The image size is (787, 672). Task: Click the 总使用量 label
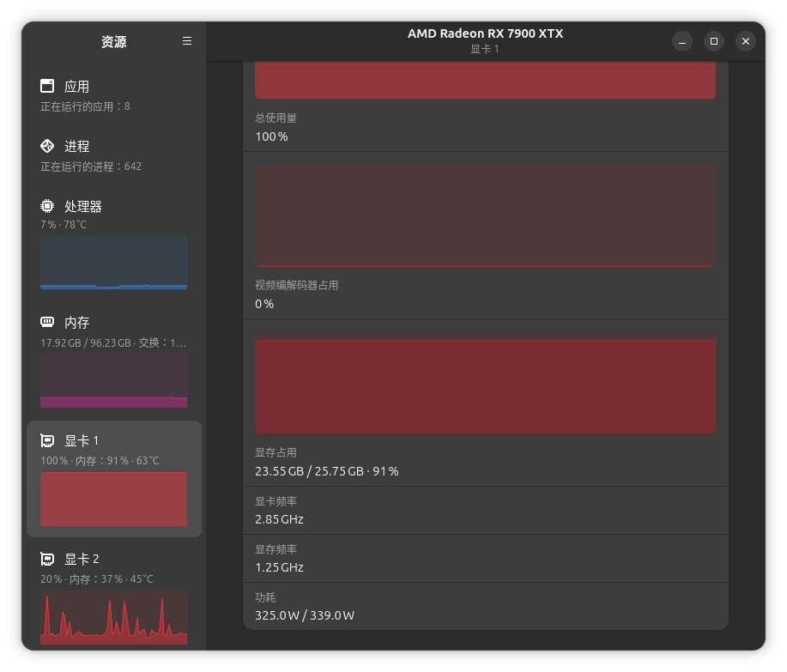(x=276, y=118)
